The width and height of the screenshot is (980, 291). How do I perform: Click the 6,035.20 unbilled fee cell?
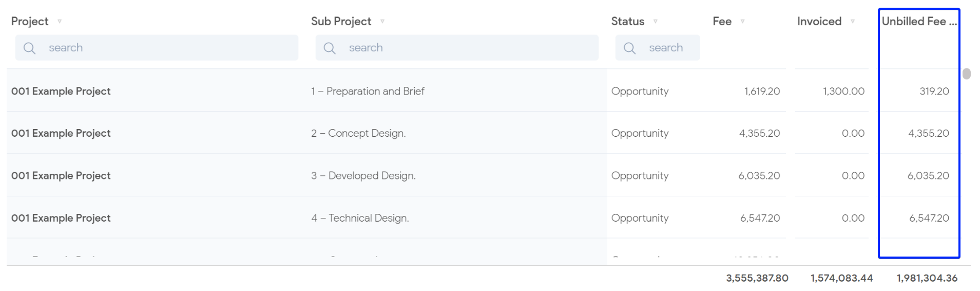pos(928,176)
